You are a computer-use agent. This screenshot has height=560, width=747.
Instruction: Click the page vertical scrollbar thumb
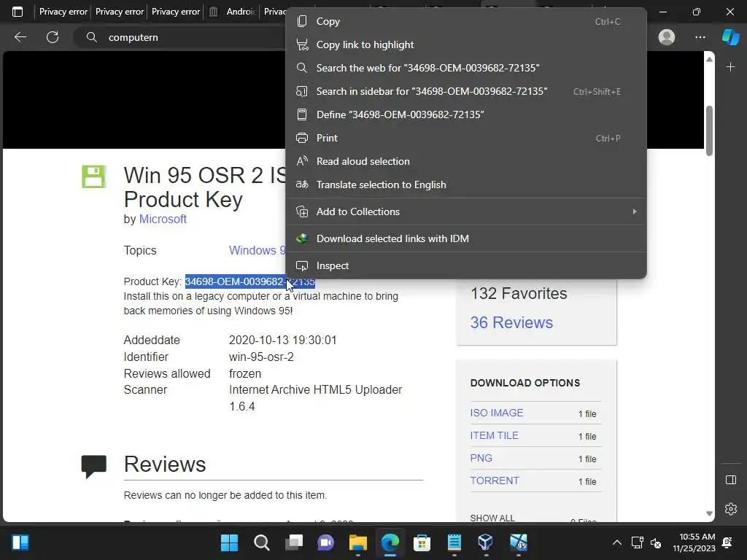(x=709, y=131)
